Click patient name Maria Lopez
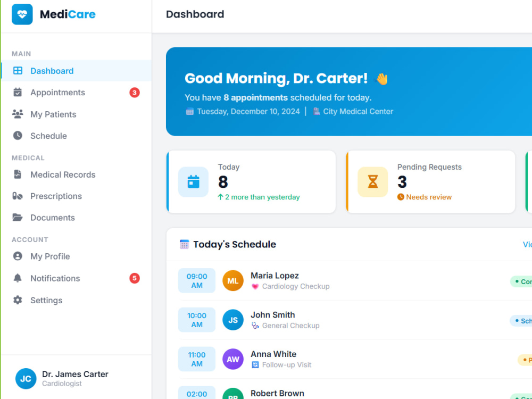 (275, 276)
